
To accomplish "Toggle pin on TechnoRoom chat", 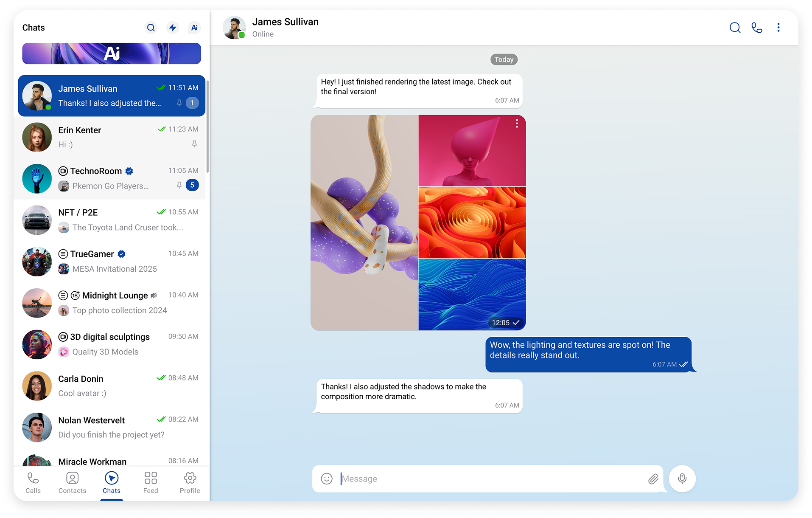I will click(x=179, y=185).
